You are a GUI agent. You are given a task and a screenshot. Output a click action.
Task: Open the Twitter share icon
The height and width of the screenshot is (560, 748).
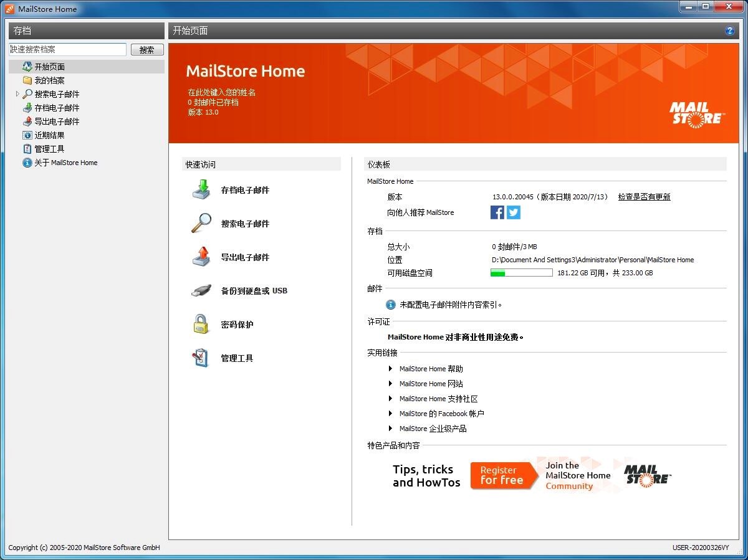coord(513,212)
